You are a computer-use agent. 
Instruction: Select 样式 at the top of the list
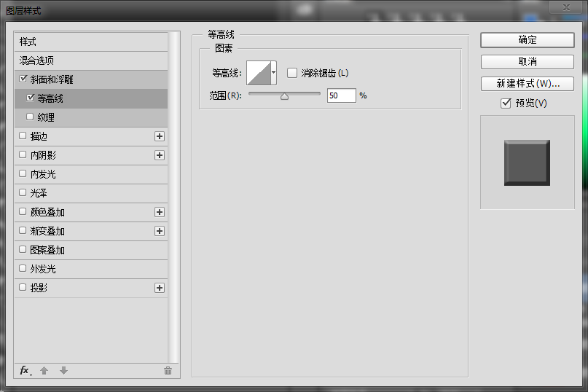28,42
